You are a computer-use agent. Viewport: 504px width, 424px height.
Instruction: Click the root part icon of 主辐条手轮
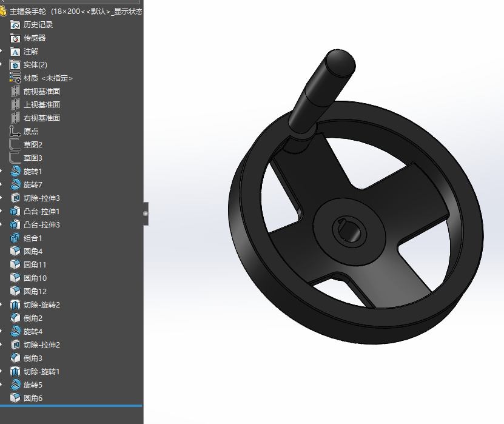(x=3, y=12)
